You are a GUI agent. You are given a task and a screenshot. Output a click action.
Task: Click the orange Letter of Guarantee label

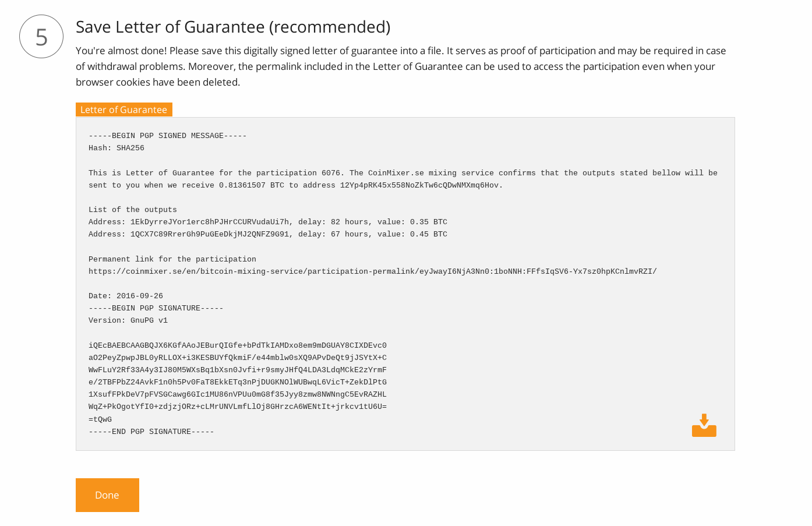click(123, 110)
